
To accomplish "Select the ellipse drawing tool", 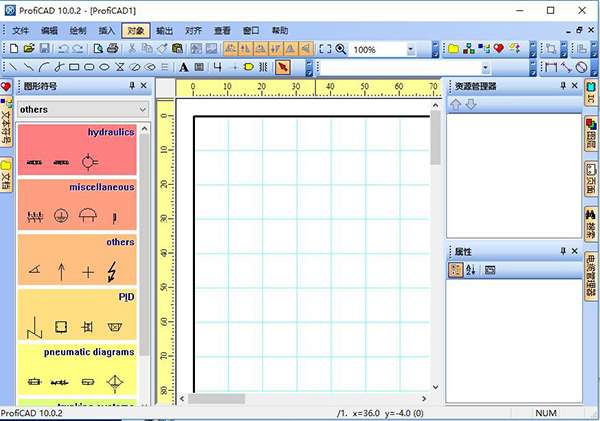I will pos(104,67).
